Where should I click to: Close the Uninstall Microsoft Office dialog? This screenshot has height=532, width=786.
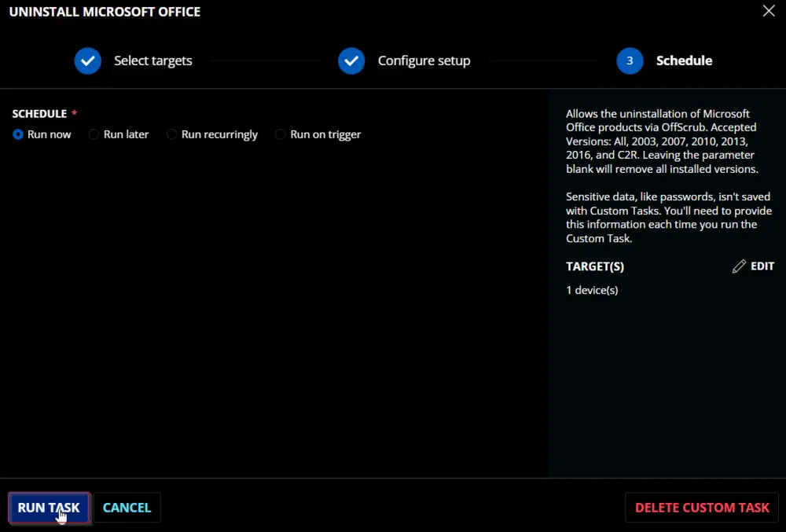point(769,11)
